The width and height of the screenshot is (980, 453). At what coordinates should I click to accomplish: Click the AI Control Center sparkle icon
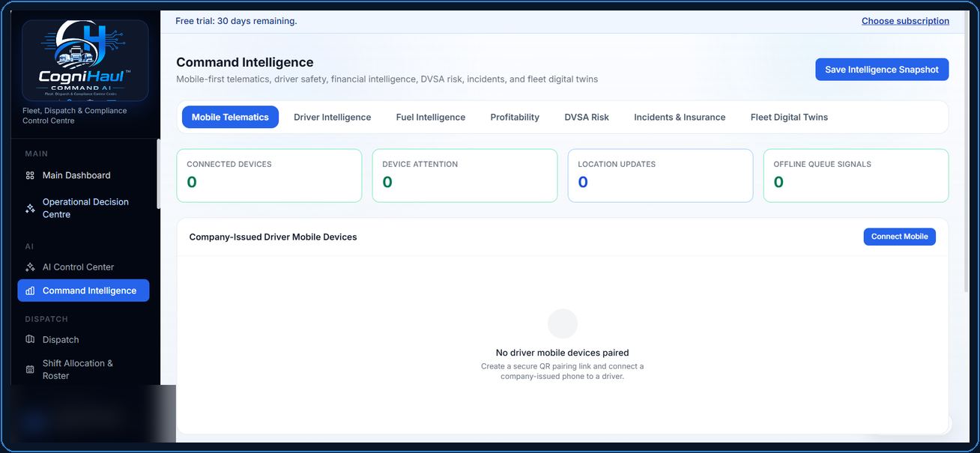(30, 267)
